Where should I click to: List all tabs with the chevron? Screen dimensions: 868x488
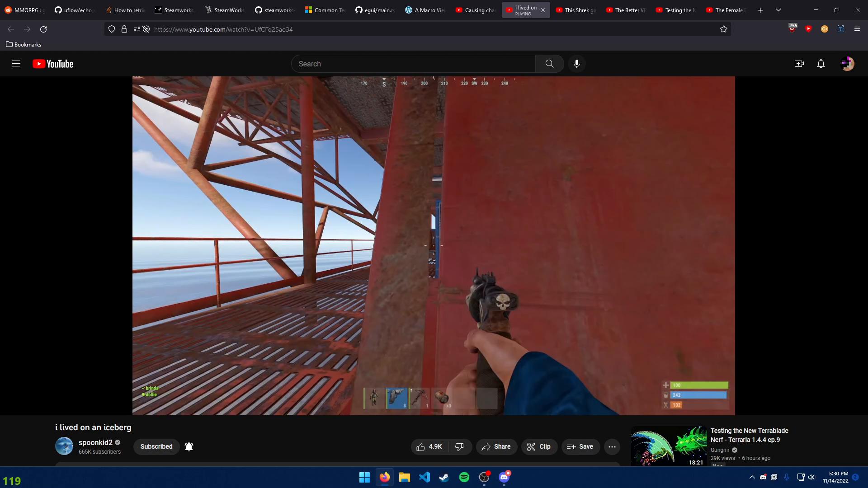click(778, 10)
